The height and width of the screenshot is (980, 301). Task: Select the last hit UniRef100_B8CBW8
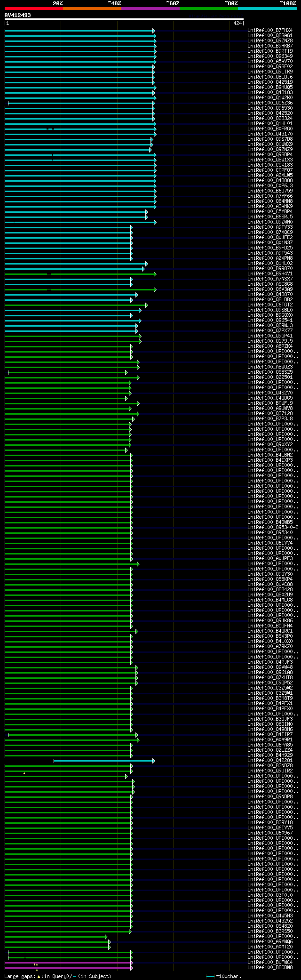point(270,967)
